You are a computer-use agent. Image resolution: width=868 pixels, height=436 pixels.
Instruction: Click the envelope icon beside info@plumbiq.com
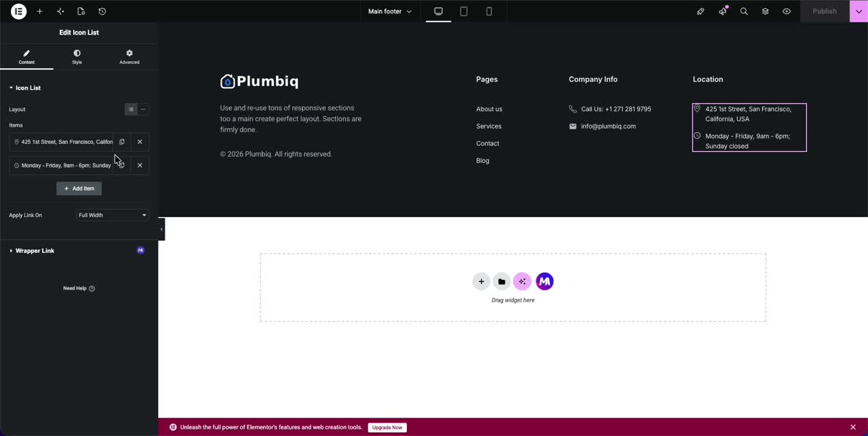point(573,126)
